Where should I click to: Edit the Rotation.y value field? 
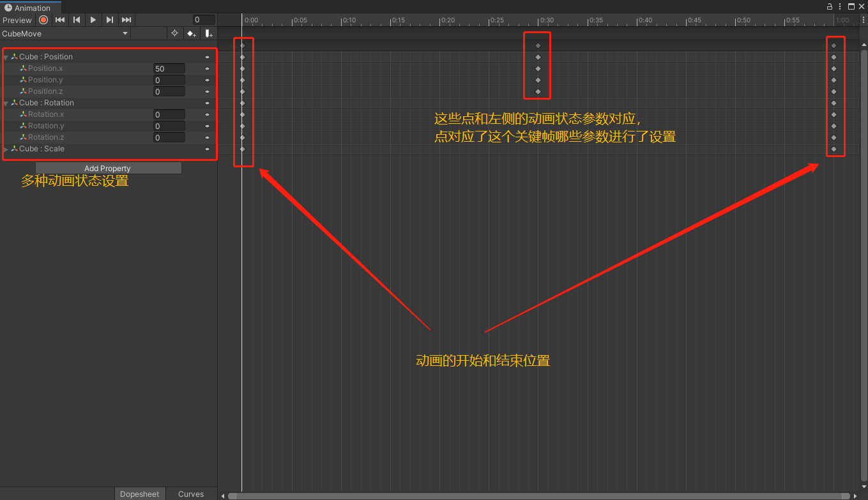pos(169,126)
